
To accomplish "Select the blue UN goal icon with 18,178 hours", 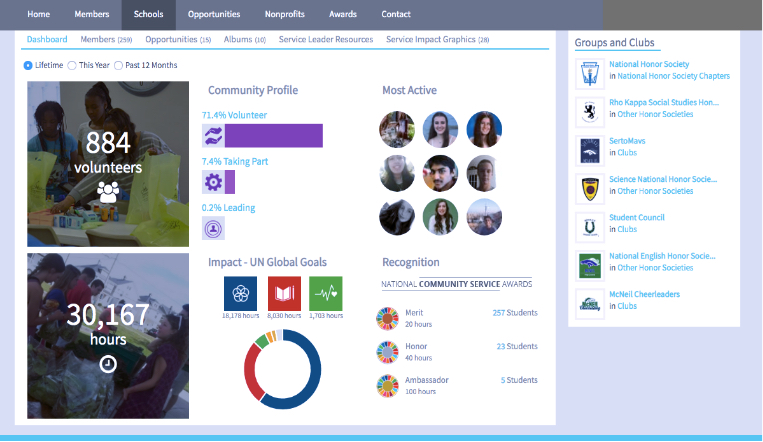I will pyautogui.click(x=240, y=294).
